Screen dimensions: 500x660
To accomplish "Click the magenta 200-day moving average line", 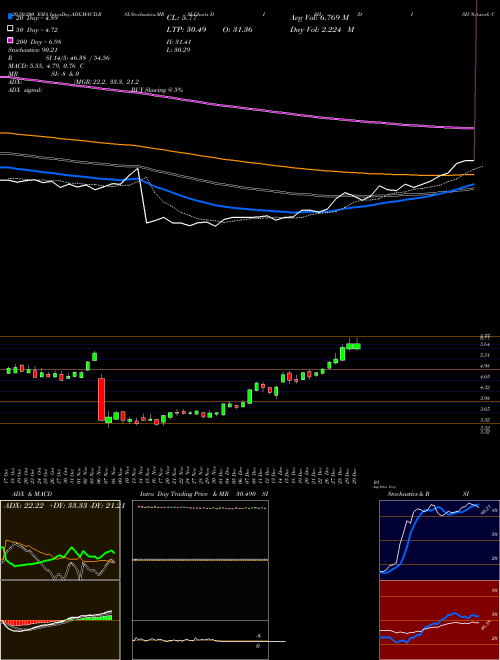I will 236,108.
